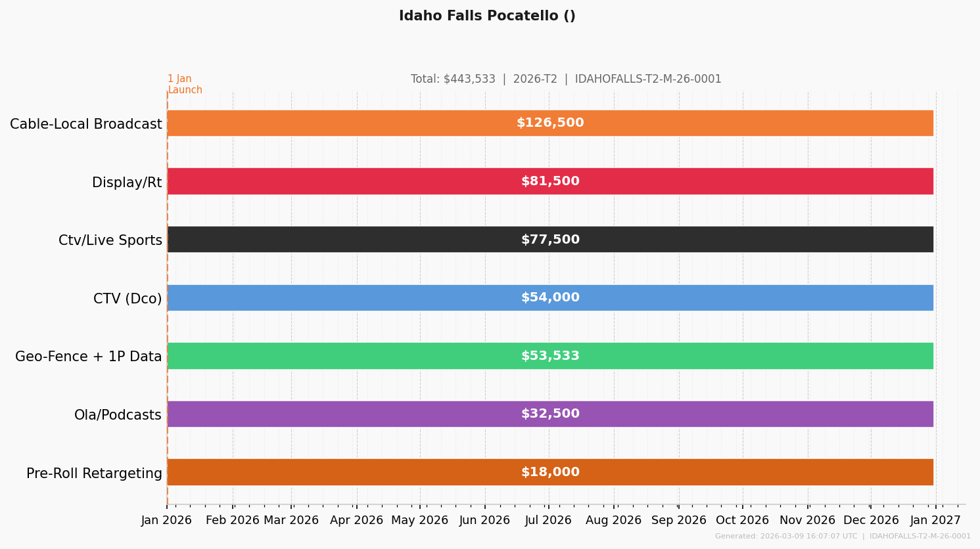Viewport: 980px width, 549px height.
Task: Click the green Geo-Fence + 1P Data bar
Action: [x=550, y=355]
